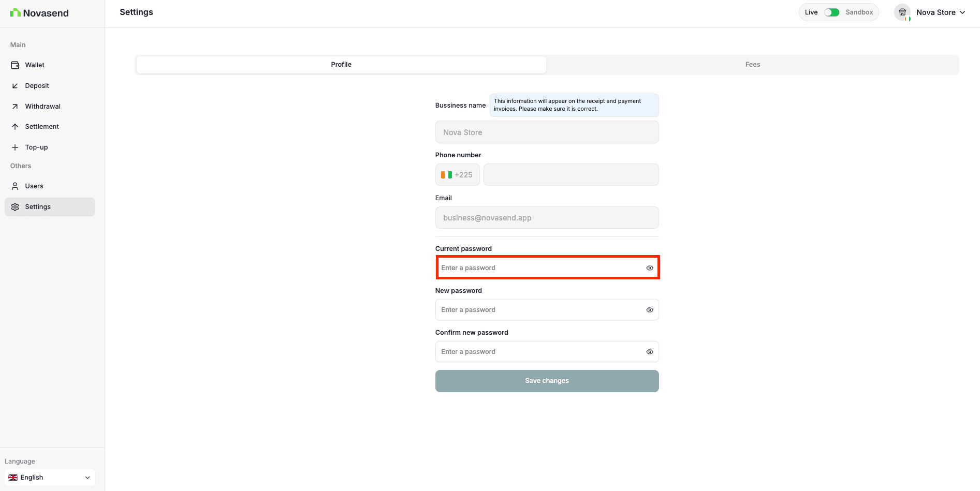Click the phone number input field

coord(571,174)
